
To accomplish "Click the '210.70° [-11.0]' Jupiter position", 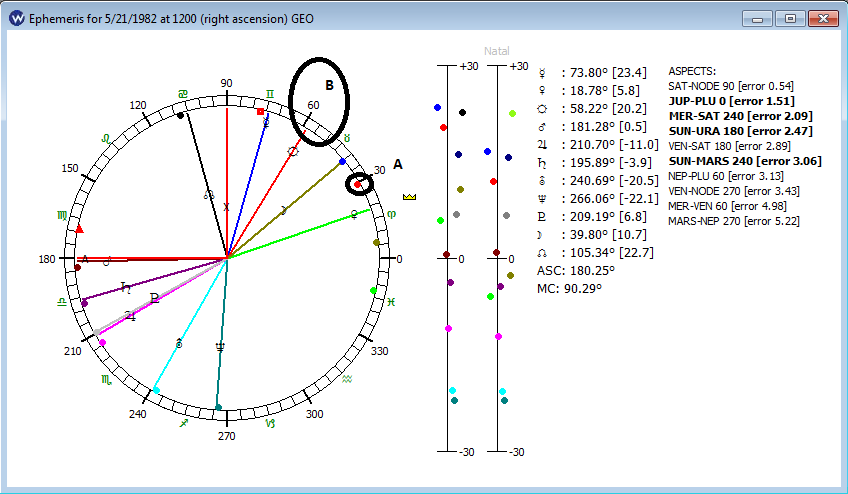I will click(614, 145).
